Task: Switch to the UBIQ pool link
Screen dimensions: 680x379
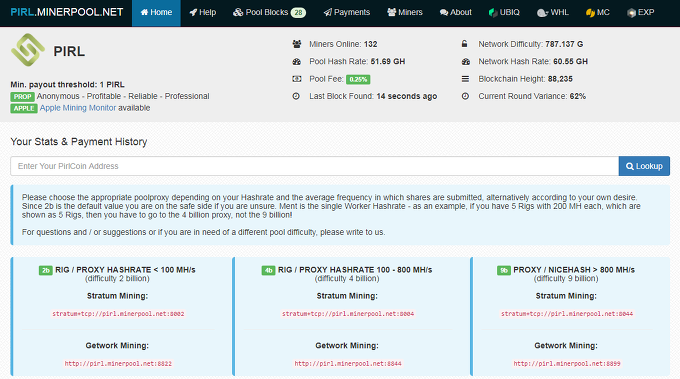Action: pos(504,13)
